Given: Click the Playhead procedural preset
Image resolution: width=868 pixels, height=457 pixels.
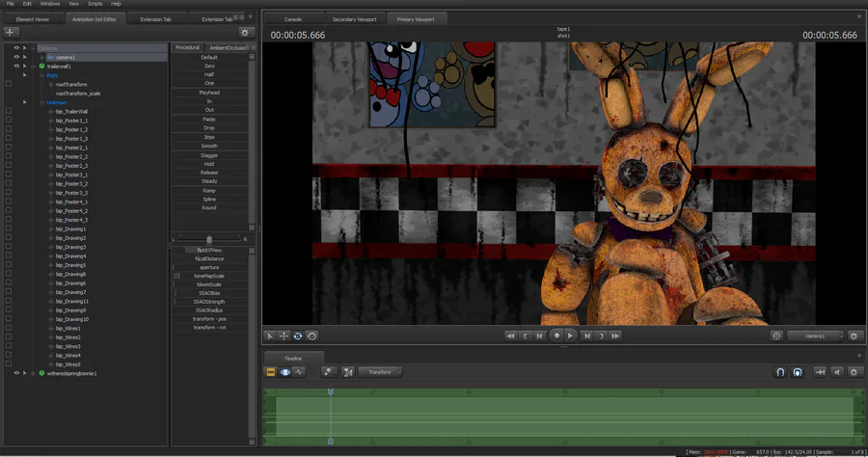Looking at the screenshot, I should coord(209,93).
